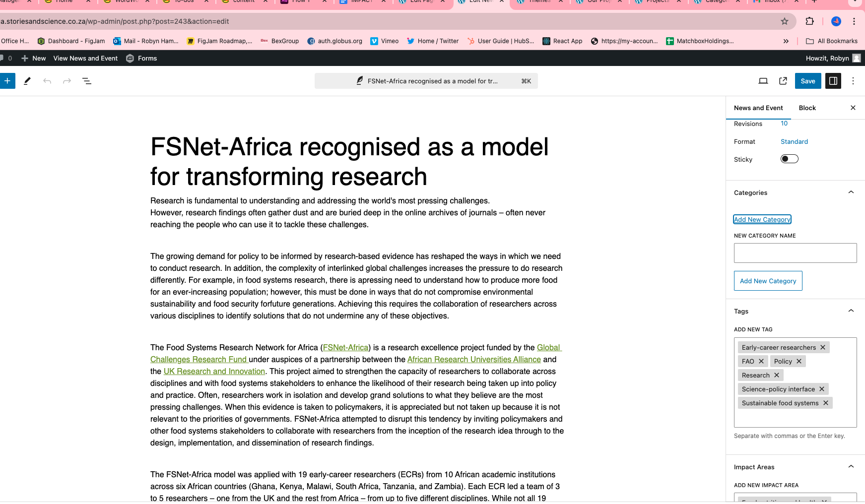
Task: Click the view post external link icon
Action: point(783,81)
